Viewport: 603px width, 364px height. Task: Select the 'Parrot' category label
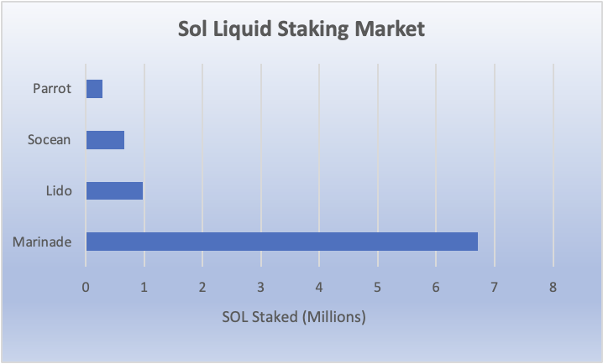(x=52, y=89)
